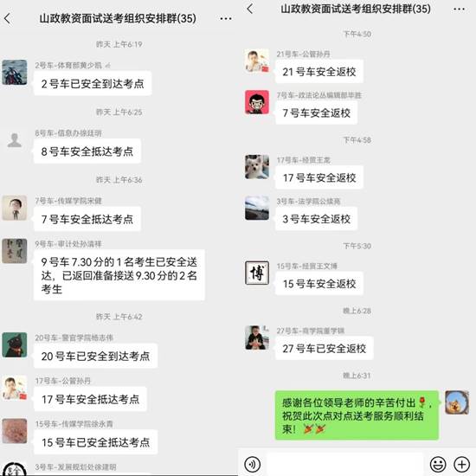Open the three-dot menu in left chat
The height and width of the screenshot is (476, 476).
(226, 19)
